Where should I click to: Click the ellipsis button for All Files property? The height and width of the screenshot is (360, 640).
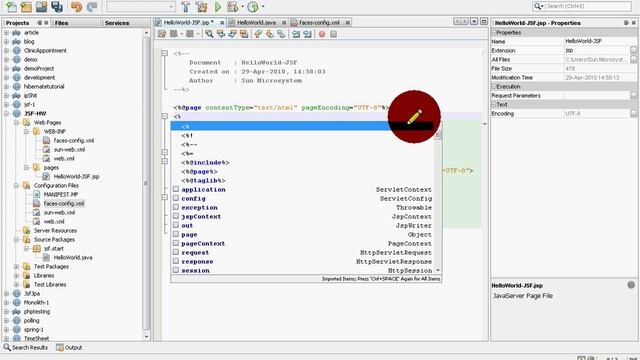pyautogui.click(x=633, y=59)
